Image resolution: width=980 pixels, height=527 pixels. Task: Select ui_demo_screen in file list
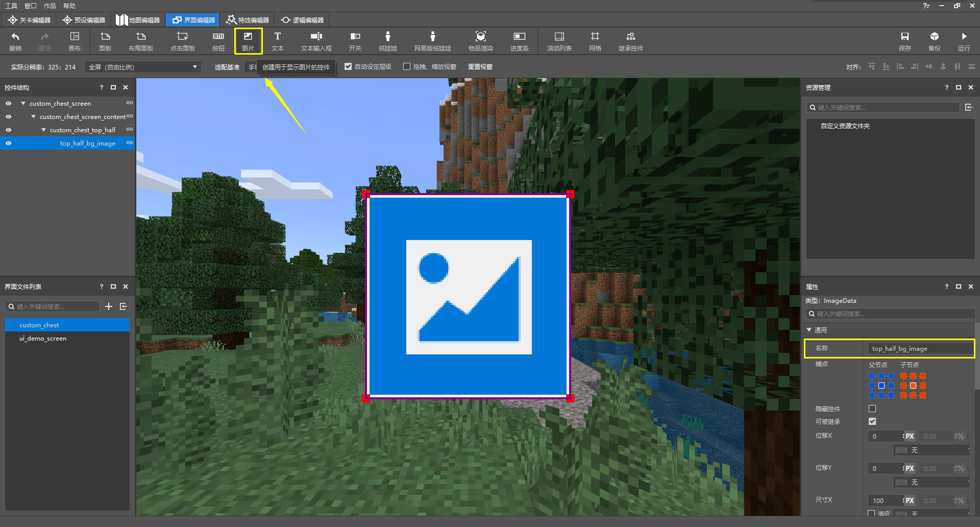coord(67,338)
